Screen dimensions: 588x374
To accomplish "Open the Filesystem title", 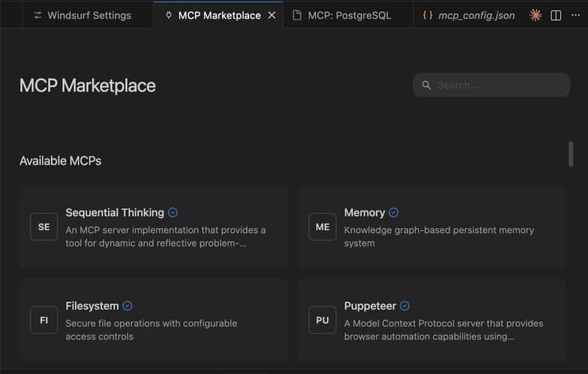I will [93, 306].
